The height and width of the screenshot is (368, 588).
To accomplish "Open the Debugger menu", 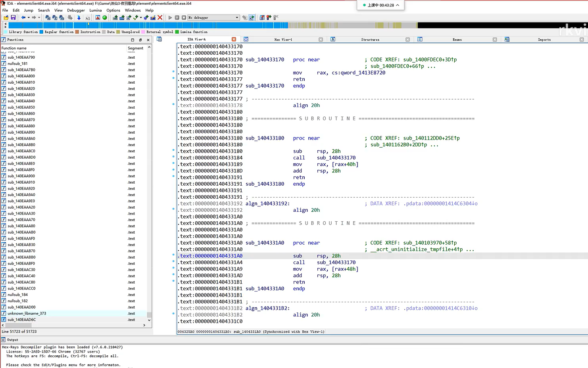I will point(75,10).
